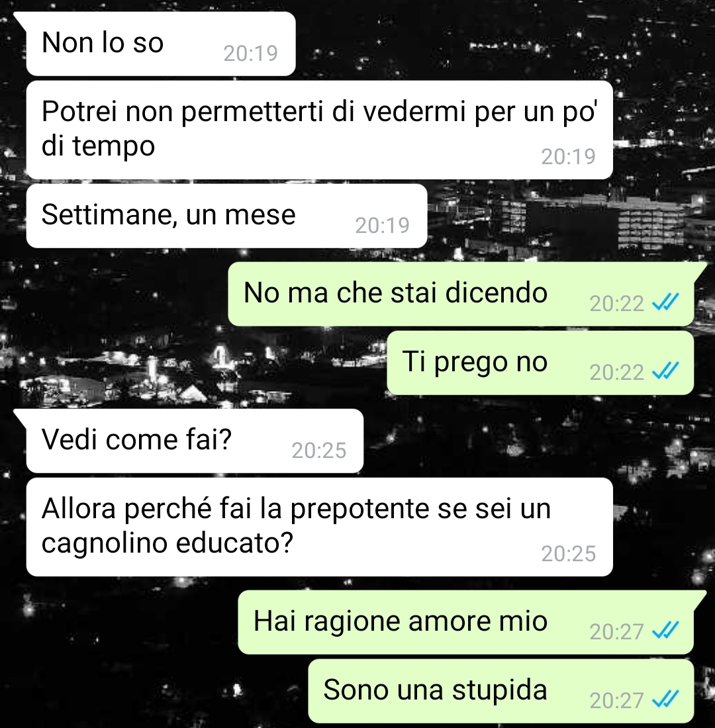Tap the 20:27 timestamp on 'Sono una stupida'

pyautogui.click(x=616, y=701)
